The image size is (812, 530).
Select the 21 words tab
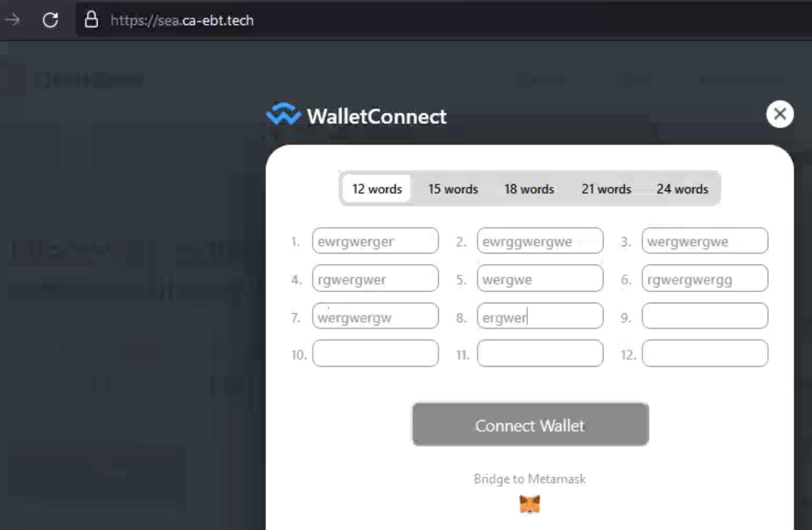pos(606,189)
